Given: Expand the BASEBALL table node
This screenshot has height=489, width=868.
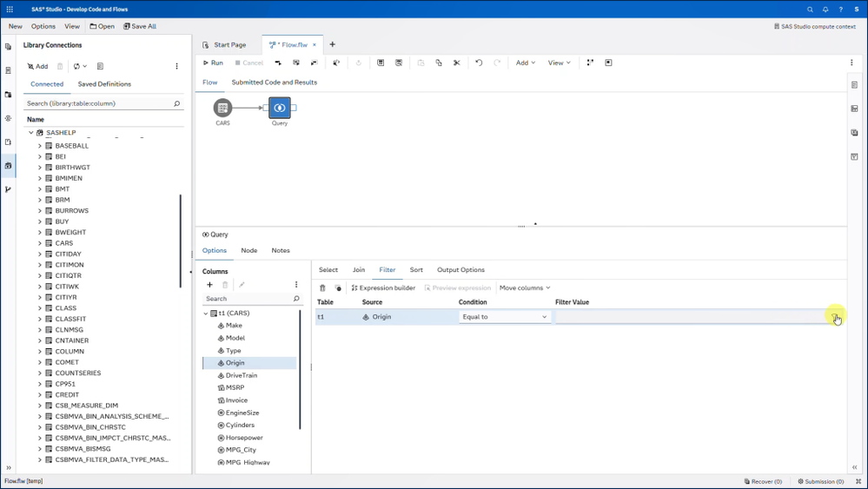Looking at the screenshot, I should point(39,146).
